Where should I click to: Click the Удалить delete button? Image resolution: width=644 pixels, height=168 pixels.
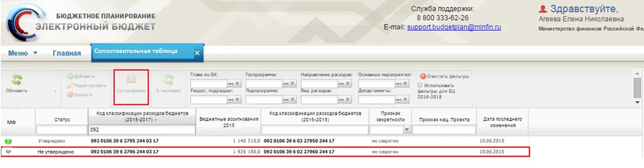click(x=80, y=94)
